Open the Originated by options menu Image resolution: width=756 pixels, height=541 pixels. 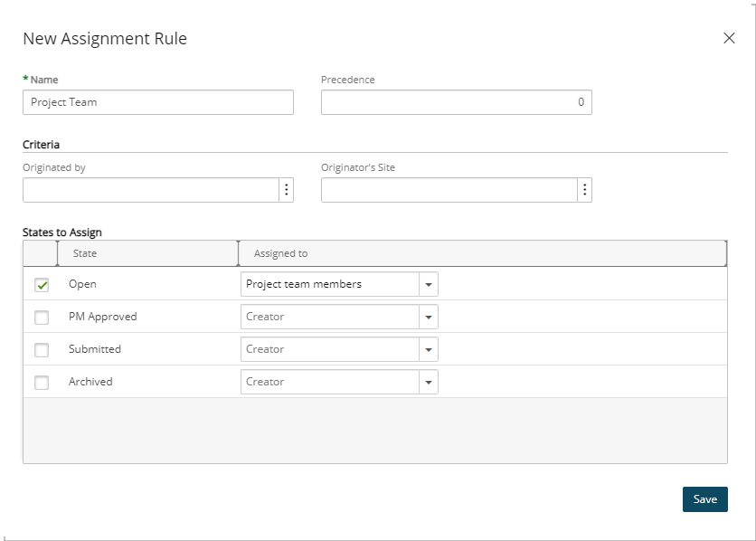pos(286,190)
